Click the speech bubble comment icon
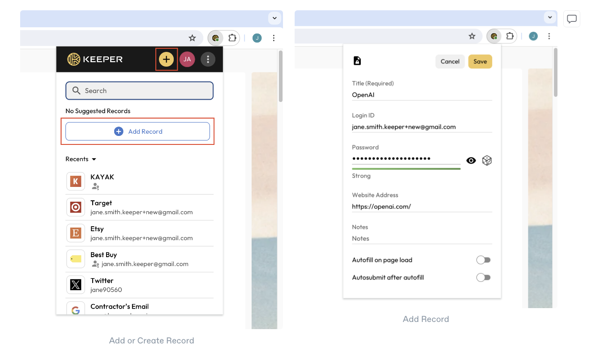The image size is (600, 364). [571, 19]
